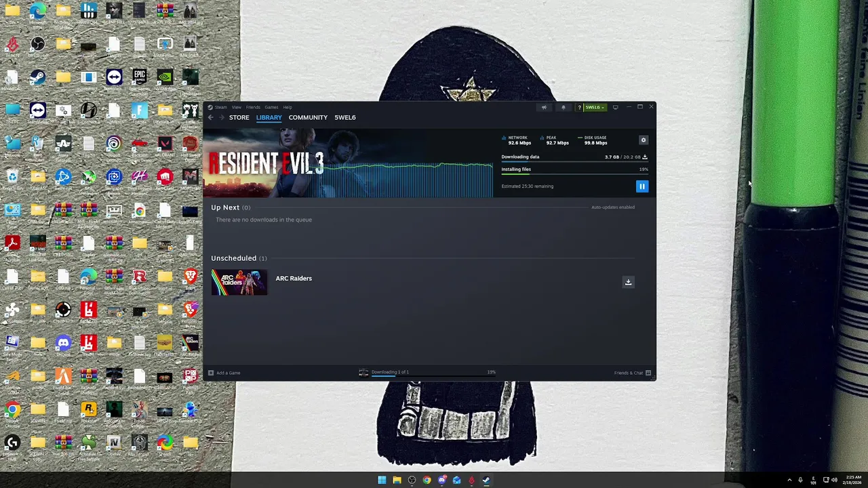This screenshot has width=868, height=488.
Task: Open the 5WEL6 profile tab
Action: point(345,117)
